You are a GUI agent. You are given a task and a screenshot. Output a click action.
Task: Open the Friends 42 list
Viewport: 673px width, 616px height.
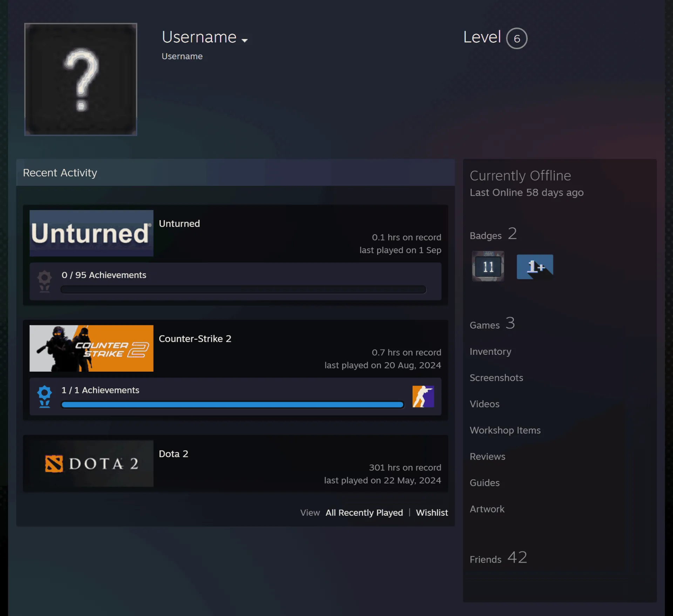click(498, 557)
